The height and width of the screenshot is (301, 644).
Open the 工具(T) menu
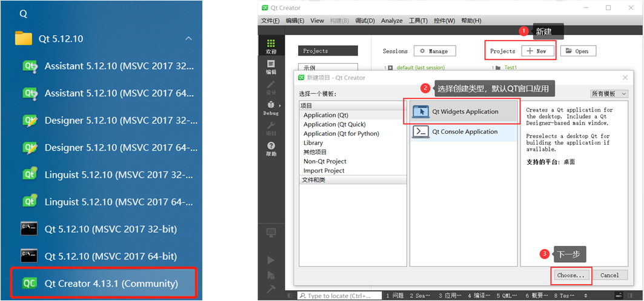click(418, 21)
